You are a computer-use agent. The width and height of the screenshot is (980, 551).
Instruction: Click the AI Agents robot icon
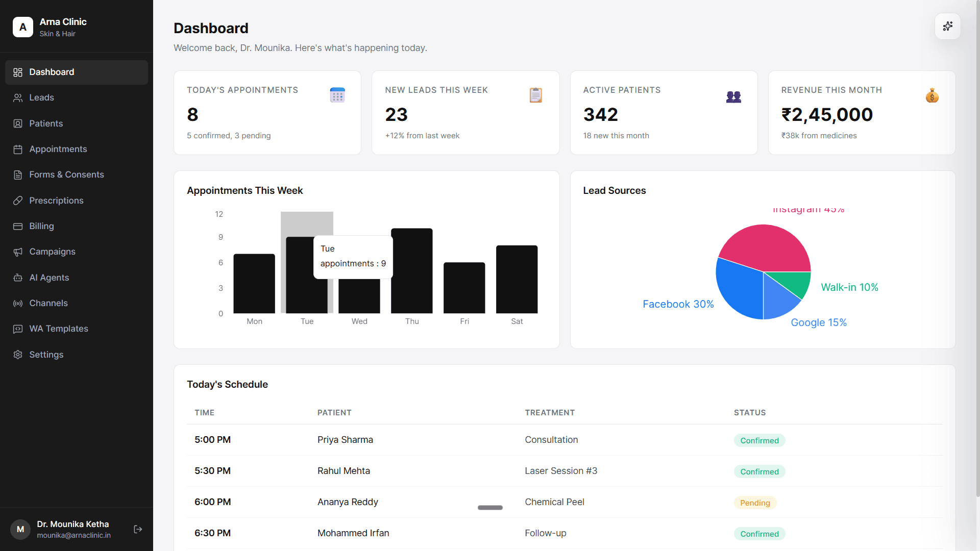18,278
